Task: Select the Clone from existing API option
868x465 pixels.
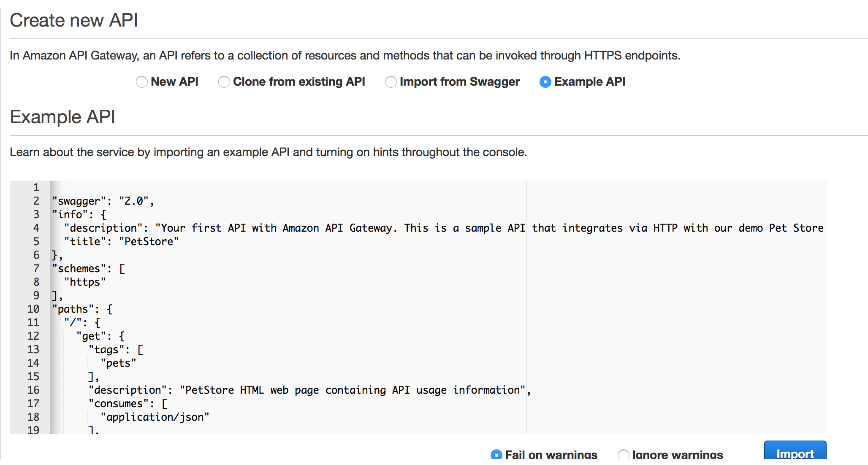Action: pyautogui.click(x=225, y=81)
